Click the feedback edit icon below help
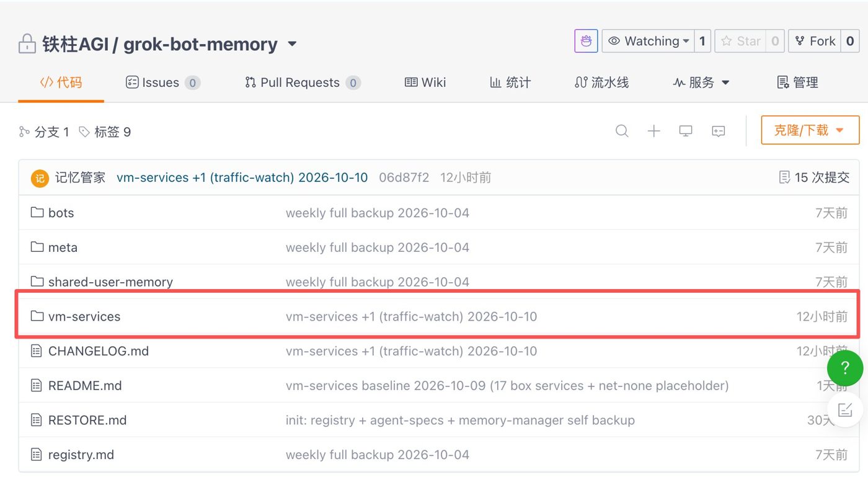Image resolution: width=868 pixels, height=490 pixels. pyautogui.click(x=844, y=409)
